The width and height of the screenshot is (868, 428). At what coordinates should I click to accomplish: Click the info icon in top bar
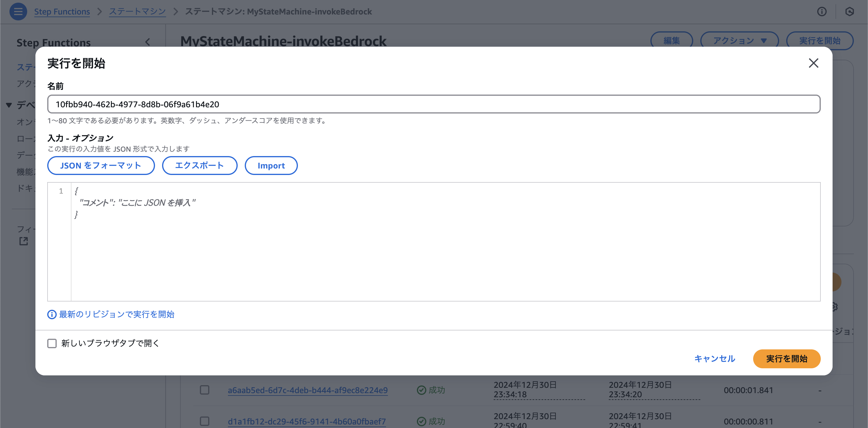822,12
